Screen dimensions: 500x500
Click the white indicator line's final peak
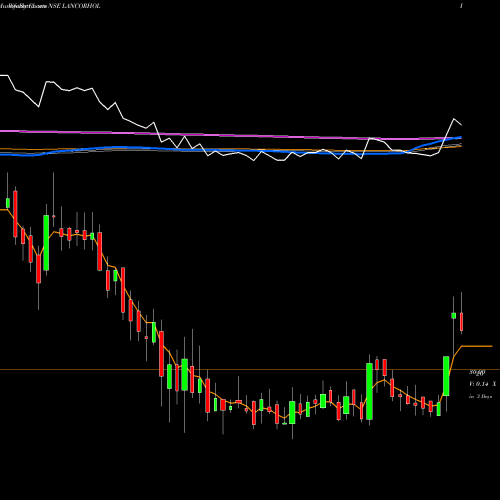pyautogui.click(x=454, y=119)
